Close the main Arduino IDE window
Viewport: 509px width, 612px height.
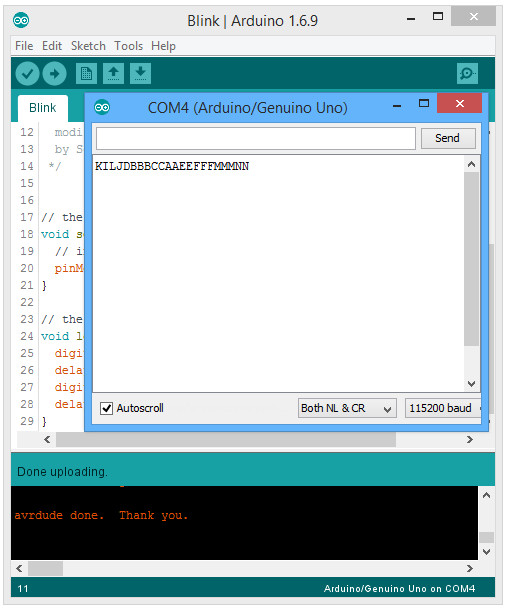coord(473,16)
